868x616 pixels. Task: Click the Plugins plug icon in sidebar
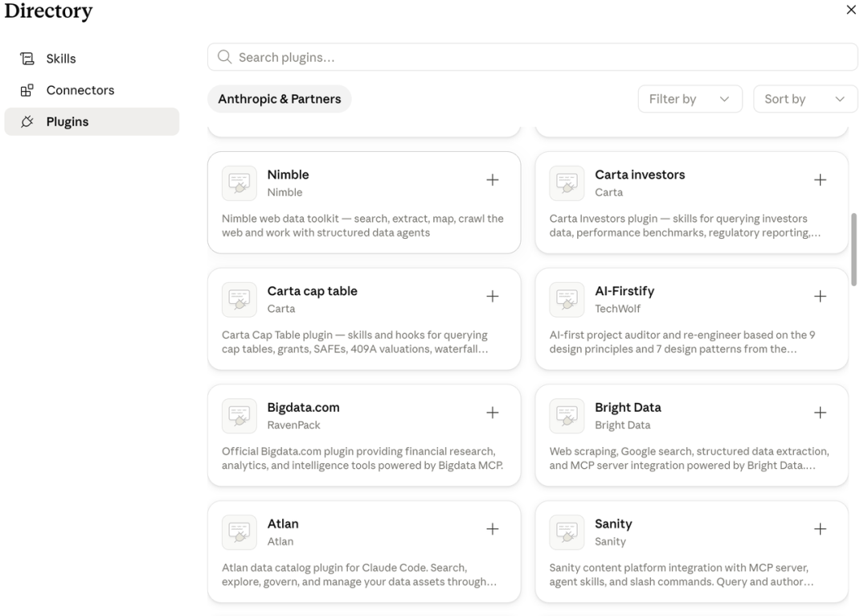click(27, 122)
